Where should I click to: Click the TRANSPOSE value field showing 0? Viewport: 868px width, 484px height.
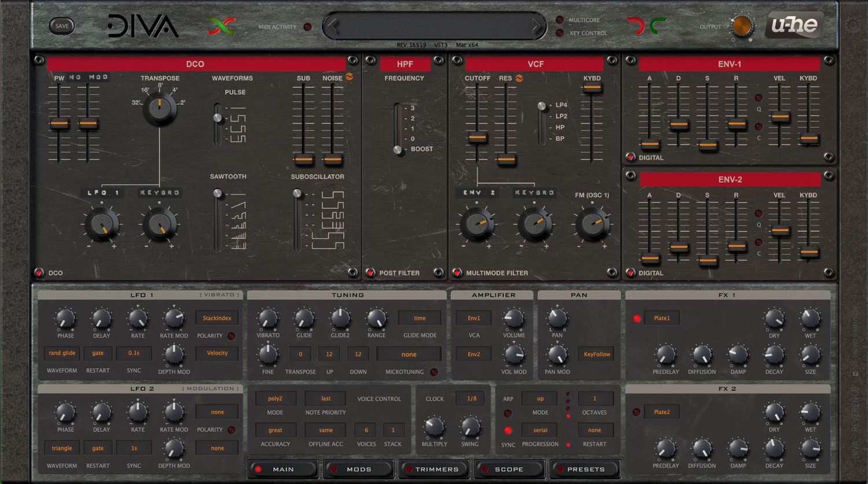click(300, 354)
